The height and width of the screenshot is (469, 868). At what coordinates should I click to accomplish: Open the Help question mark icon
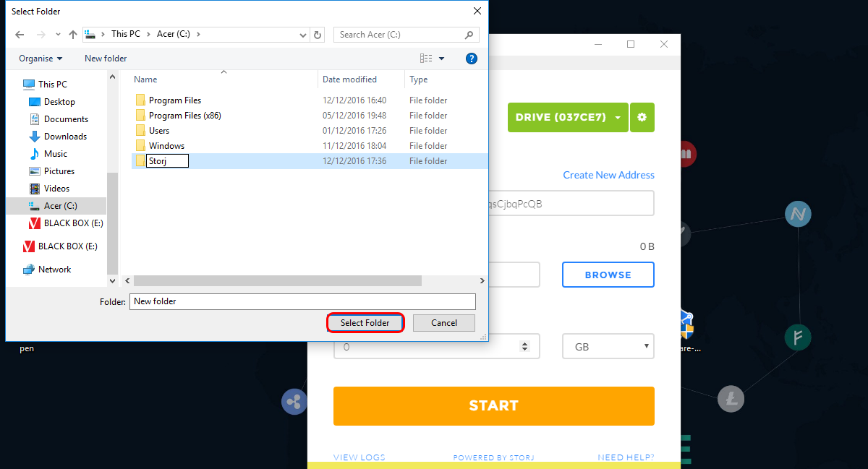point(472,59)
